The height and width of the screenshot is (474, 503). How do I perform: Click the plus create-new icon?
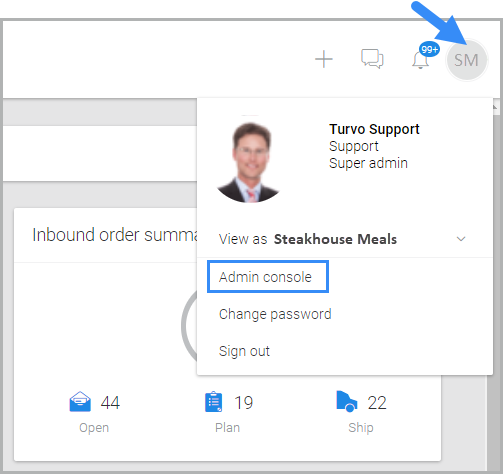[324, 59]
